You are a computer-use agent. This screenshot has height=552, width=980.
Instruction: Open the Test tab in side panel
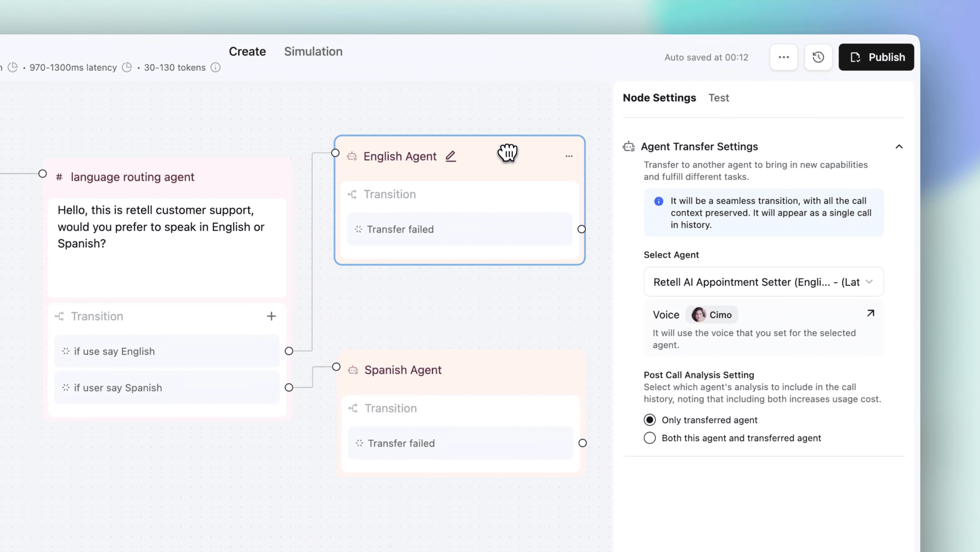click(719, 98)
